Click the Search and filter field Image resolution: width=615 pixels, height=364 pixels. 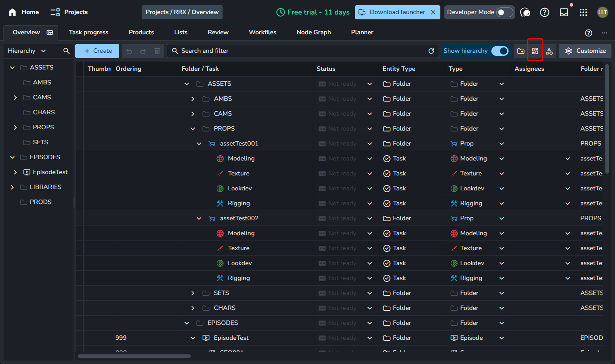click(299, 51)
